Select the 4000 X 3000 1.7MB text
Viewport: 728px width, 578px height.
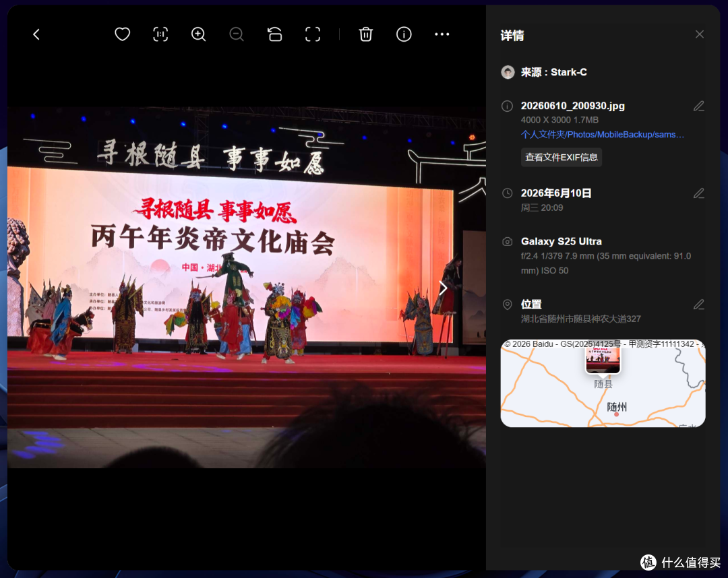pyautogui.click(x=559, y=120)
